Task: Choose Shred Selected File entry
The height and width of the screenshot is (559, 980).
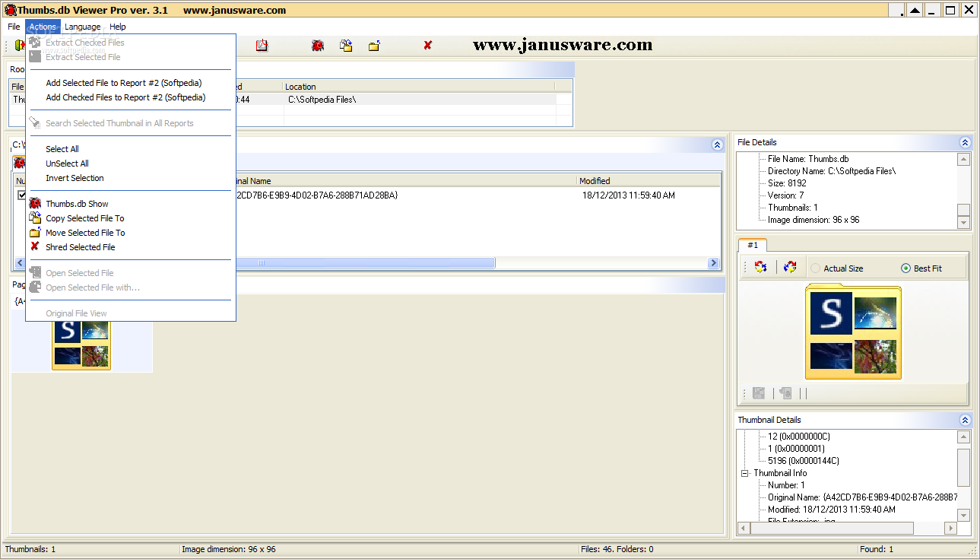Action: pyautogui.click(x=131, y=247)
